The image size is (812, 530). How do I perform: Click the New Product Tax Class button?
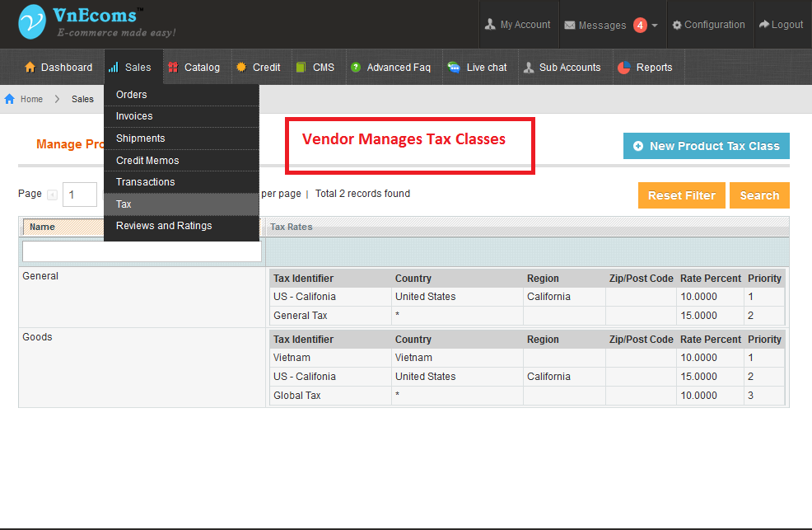point(706,145)
